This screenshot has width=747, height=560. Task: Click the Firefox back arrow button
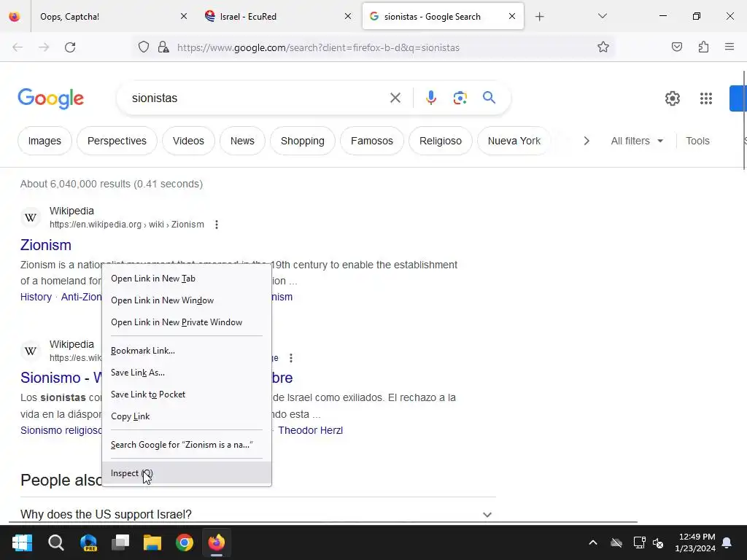(x=18, y=47)
